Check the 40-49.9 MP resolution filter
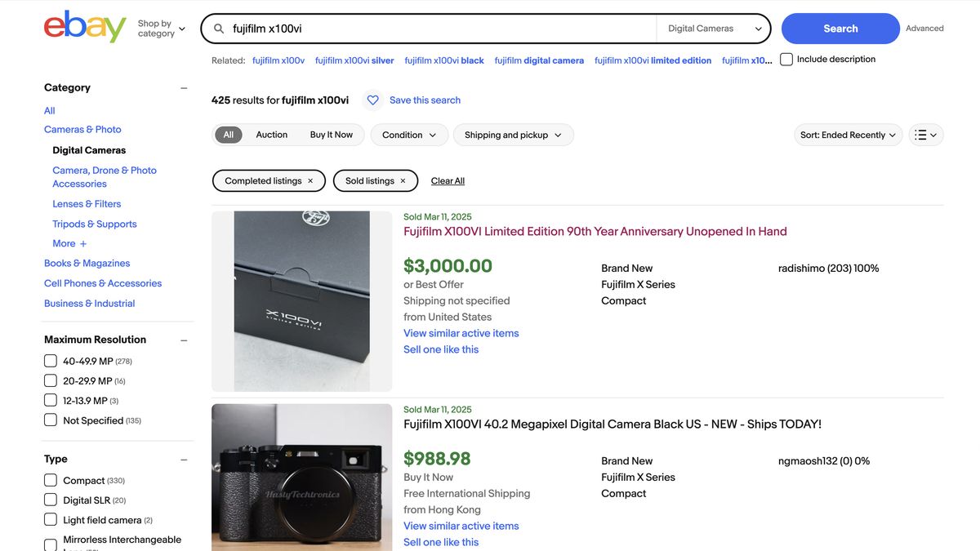The image size is (980, 551). point(51,362)
